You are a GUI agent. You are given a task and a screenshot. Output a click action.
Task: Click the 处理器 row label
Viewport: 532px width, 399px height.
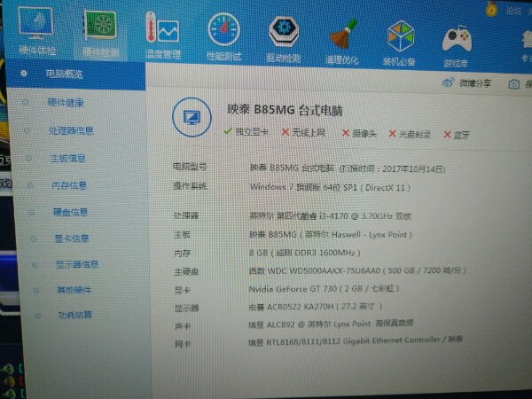[186, 215]
